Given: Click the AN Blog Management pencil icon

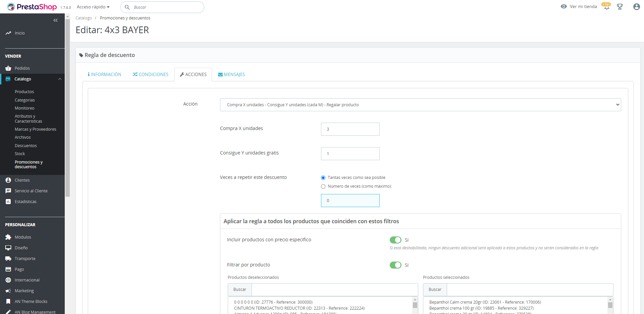Looking at the screenshot, I should click(x=8, y=312).
